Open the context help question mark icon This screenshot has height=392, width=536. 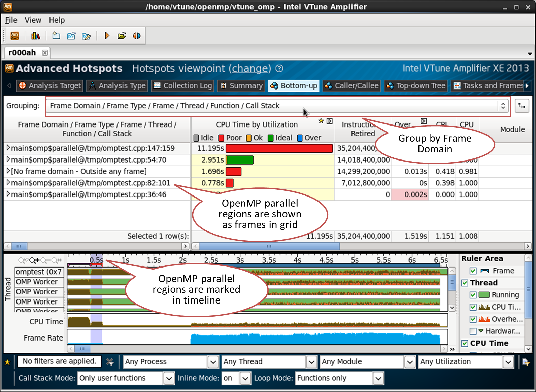[x=279, y=69]
